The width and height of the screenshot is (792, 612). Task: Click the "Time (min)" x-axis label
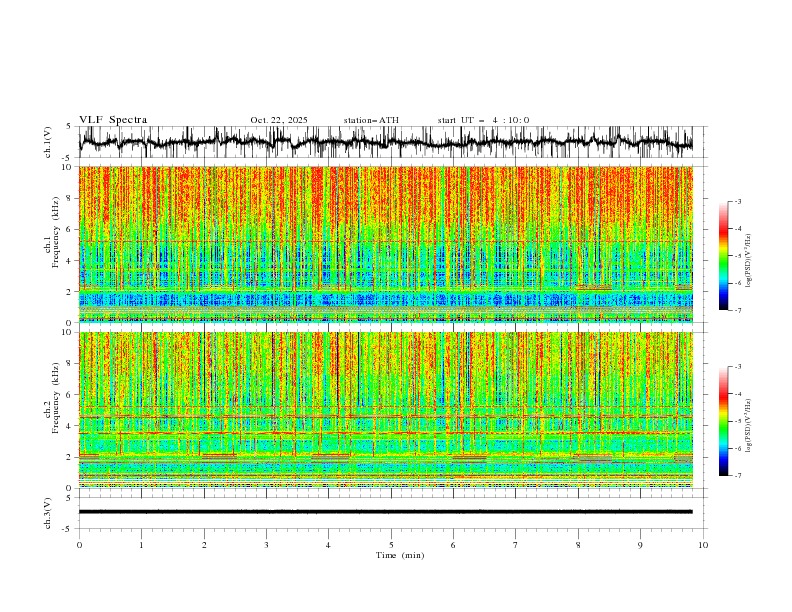(400, 555)
